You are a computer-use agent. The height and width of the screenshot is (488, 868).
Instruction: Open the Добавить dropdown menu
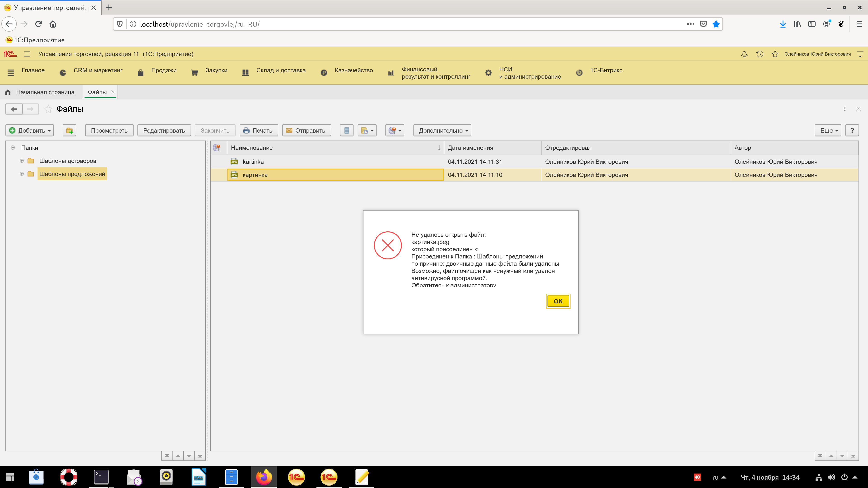tap(30, 130)
